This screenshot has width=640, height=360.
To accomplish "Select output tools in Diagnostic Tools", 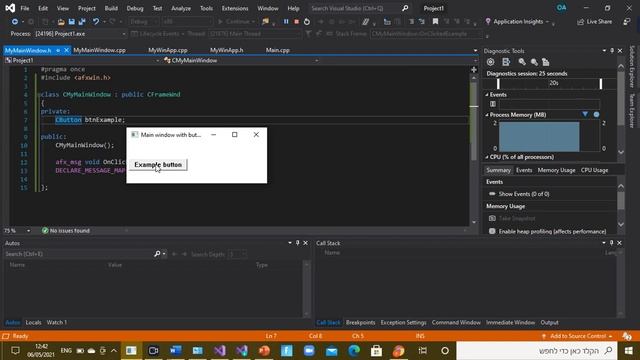I will point(506,62).
